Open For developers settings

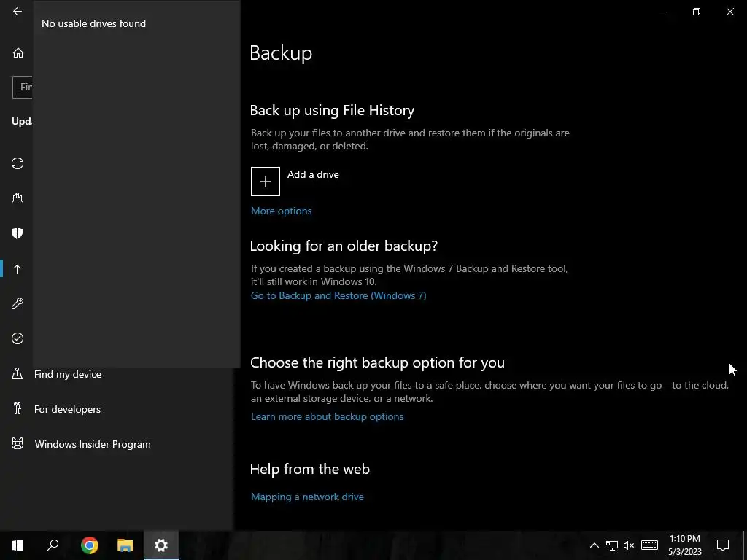[67, 409]
